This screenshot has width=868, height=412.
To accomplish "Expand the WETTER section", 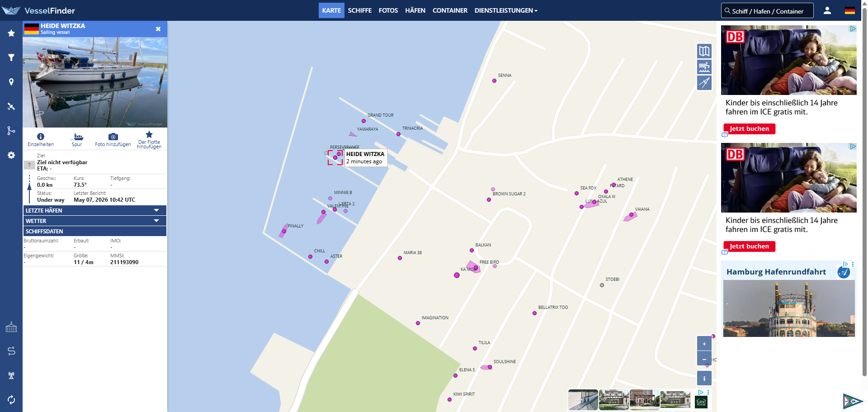I will click(95, 221).
